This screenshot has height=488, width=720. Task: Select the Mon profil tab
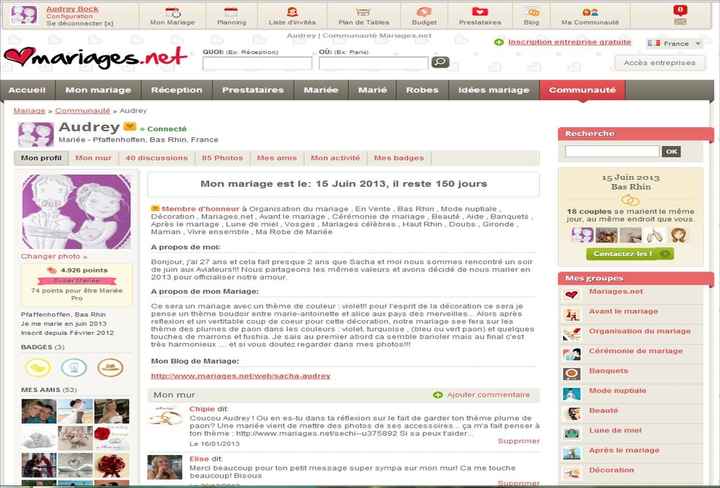point(41,158)
